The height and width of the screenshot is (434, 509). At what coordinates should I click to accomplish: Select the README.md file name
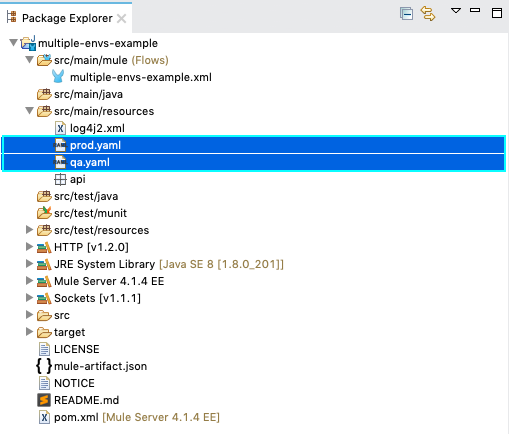(86, 400)
